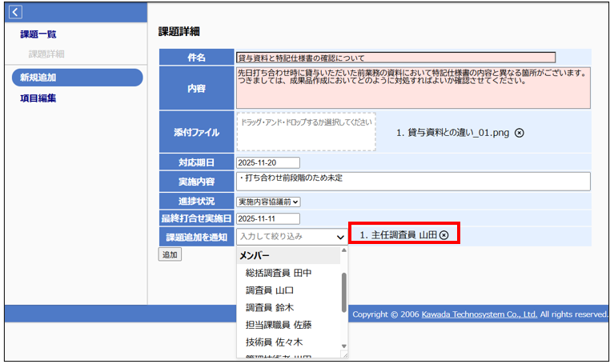This screenshot has height=364, width=614.
Task: Click the 対応期日 date field
Action: [267, 162]
